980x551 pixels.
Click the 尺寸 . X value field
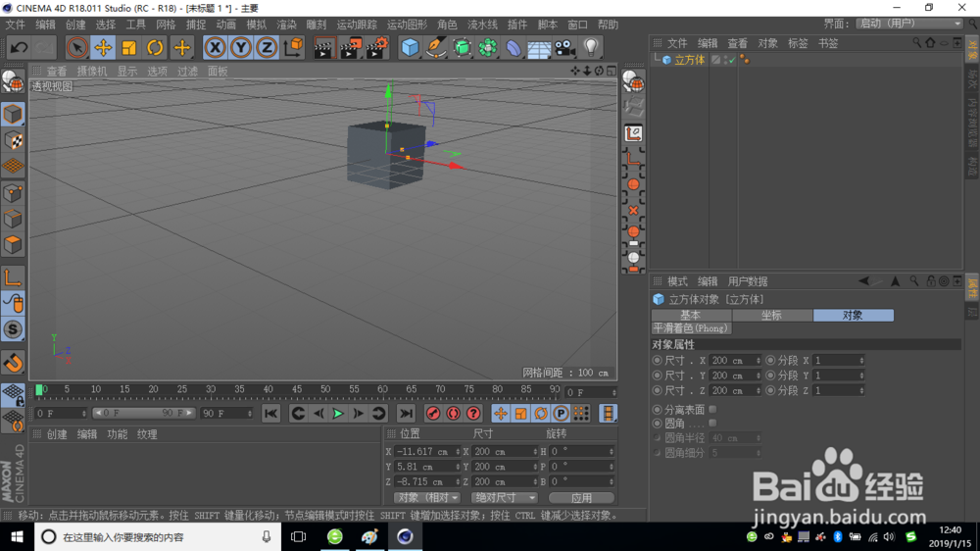(x=732, y=360)
